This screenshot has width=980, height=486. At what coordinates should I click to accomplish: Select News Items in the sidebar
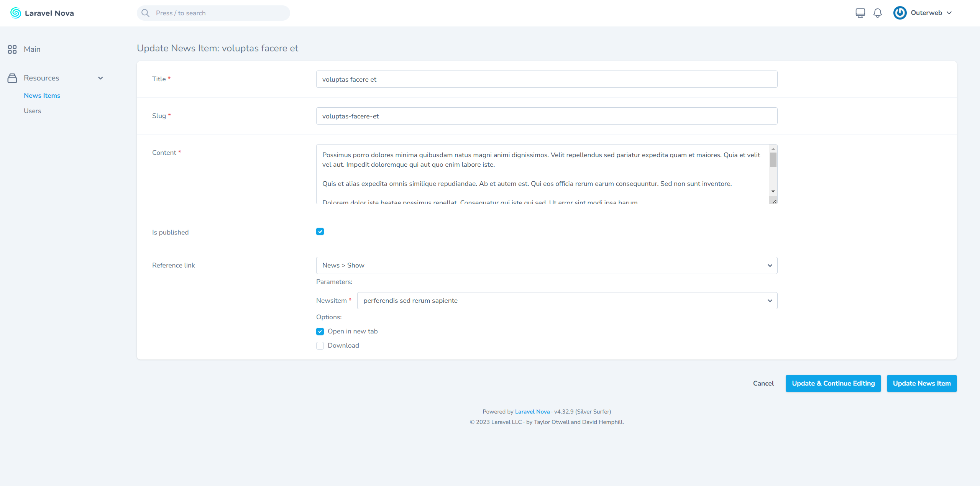click(42, 95)
